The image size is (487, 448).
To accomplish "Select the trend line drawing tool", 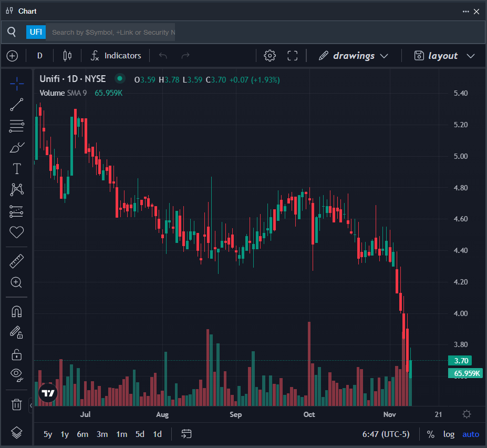I will tap(17, 105).
